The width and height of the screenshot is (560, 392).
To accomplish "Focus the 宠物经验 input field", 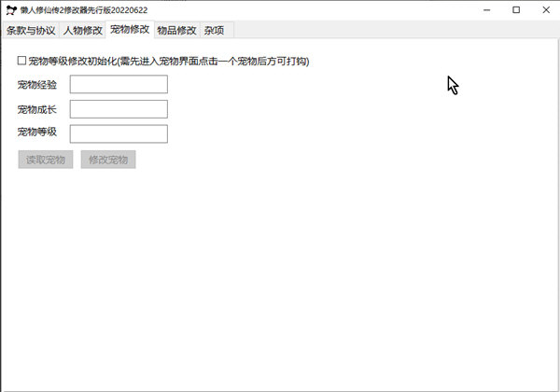I will (x=119, y=84).
